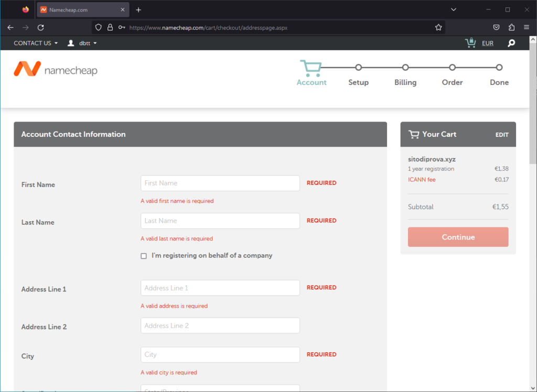Click 'A valid first name is required' message
Viewport: 537px width, 392px height.
pos(177,201)
